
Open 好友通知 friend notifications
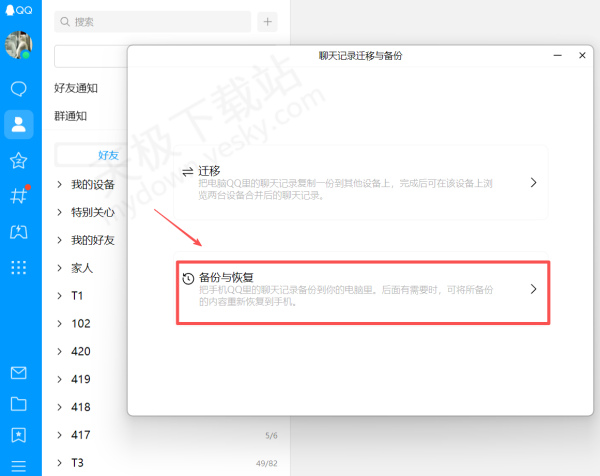coord(76,88)
